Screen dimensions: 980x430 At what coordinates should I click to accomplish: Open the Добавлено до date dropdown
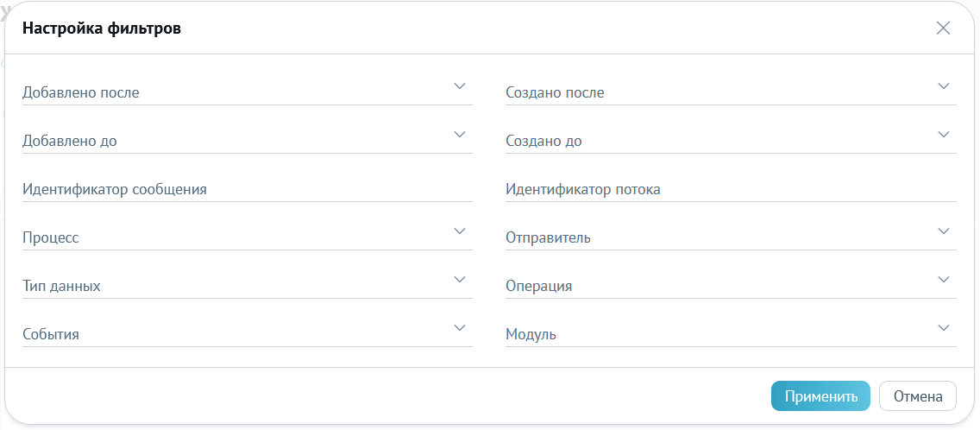click(460, 135)
